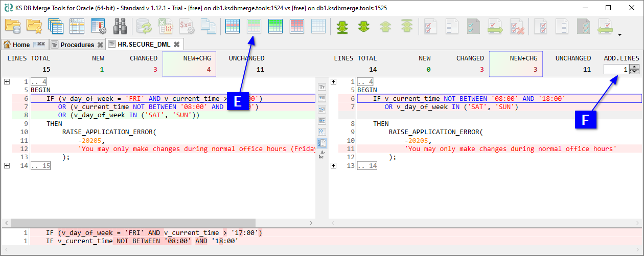Jump to last difference arrow icon
644x256 pixels.
[x=342, y=26]
